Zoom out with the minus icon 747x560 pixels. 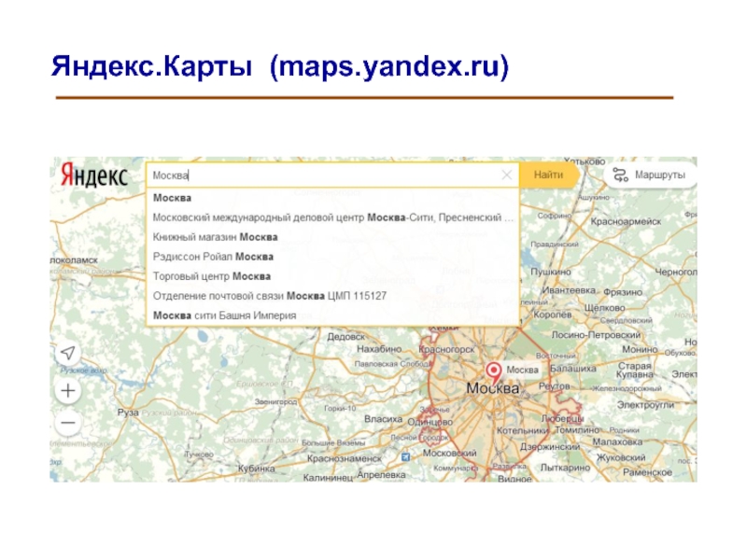click(x=68, y=423)
